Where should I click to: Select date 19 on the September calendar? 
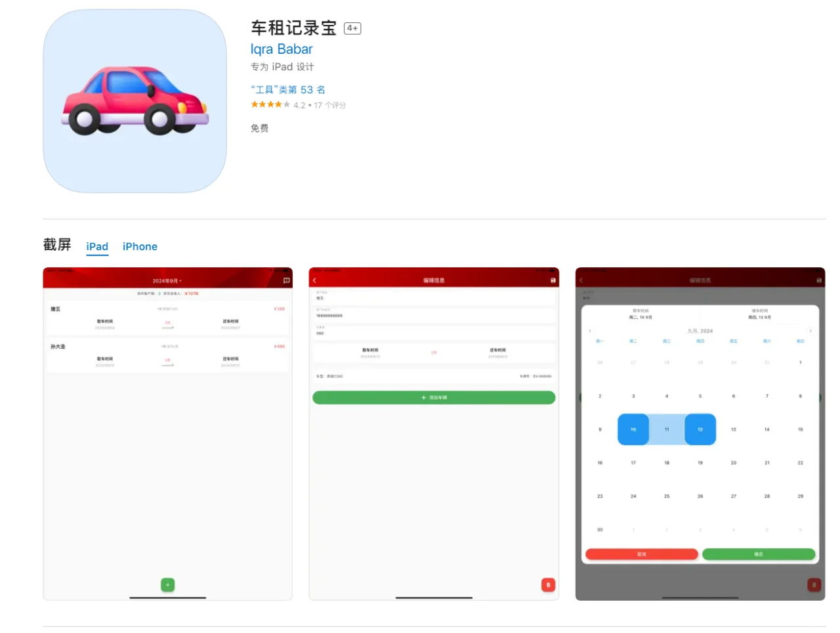coord(700,462)
